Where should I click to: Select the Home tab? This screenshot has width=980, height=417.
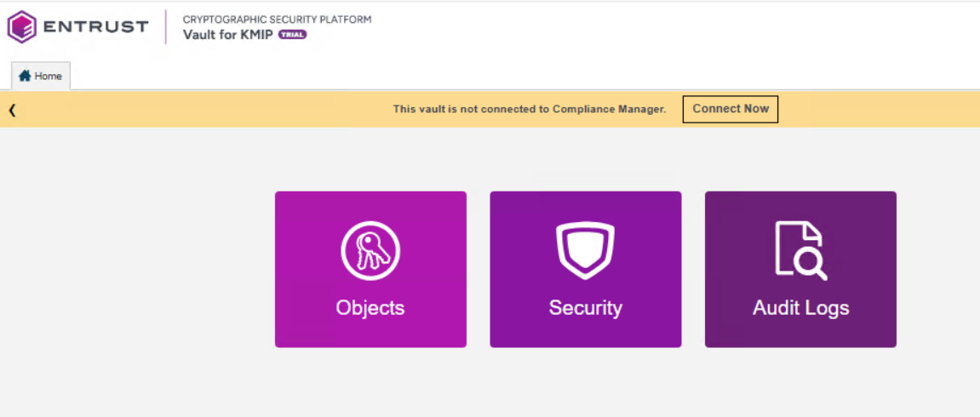click(41, 76)
